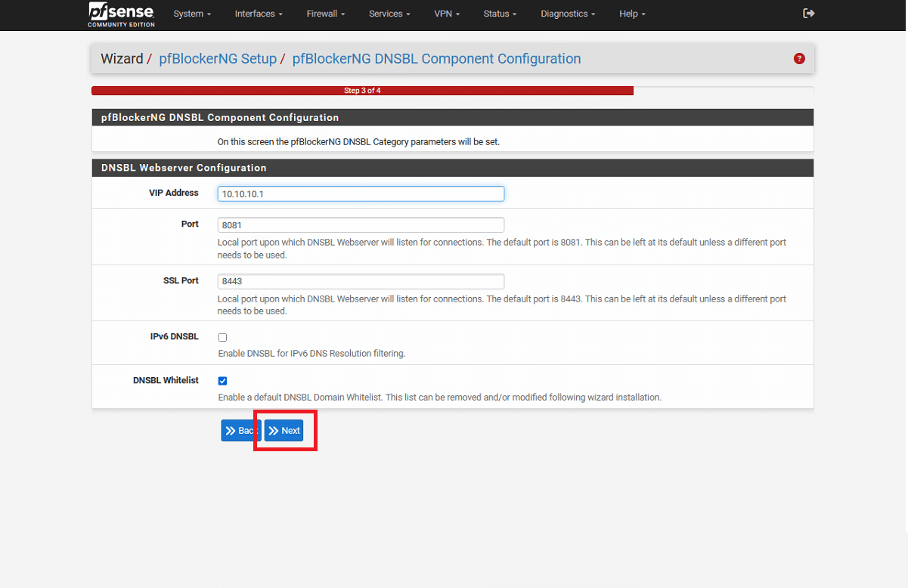908x588 pixels.
Task: Click the pfBlockerNG Setup breadcrumb link
Action: click(x=218, y=59)
